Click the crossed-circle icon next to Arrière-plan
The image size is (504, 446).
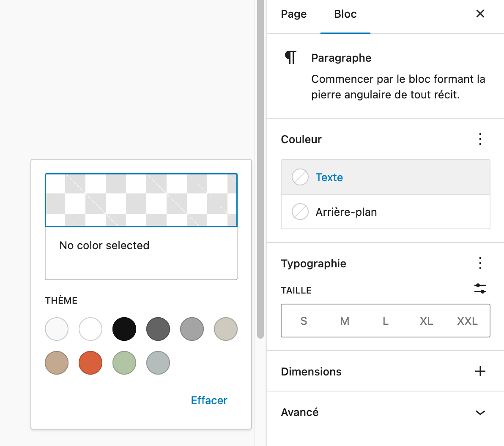[300, 212]
